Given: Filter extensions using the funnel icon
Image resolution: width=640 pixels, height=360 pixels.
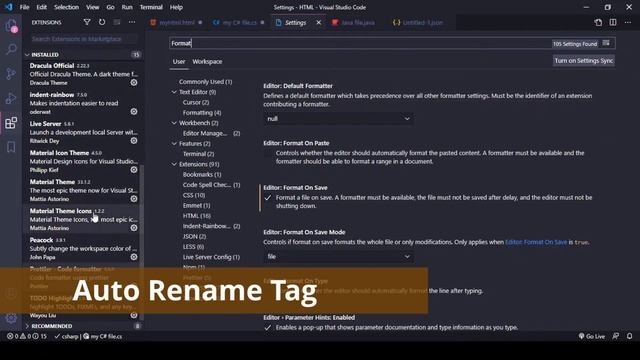Looking at the screenshot, I should point(87,22).
